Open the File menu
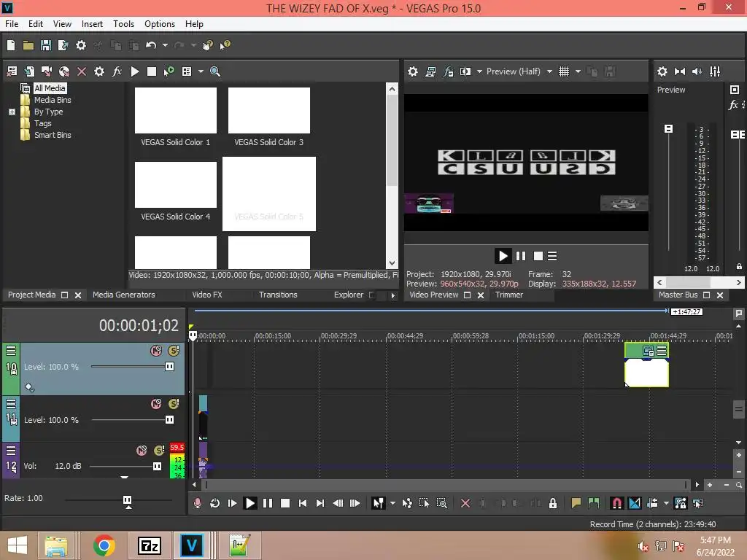747x560 pixels. click(12, 24)
